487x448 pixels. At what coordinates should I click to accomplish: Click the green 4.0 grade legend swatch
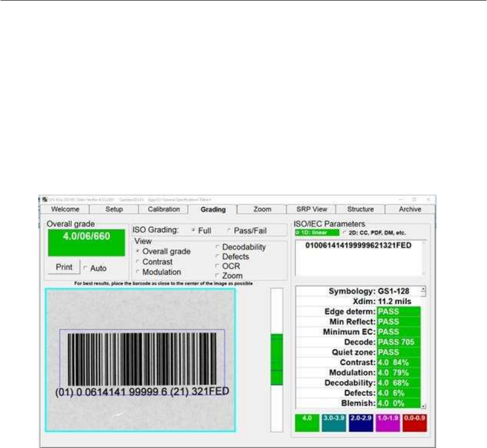click(307, 423)
